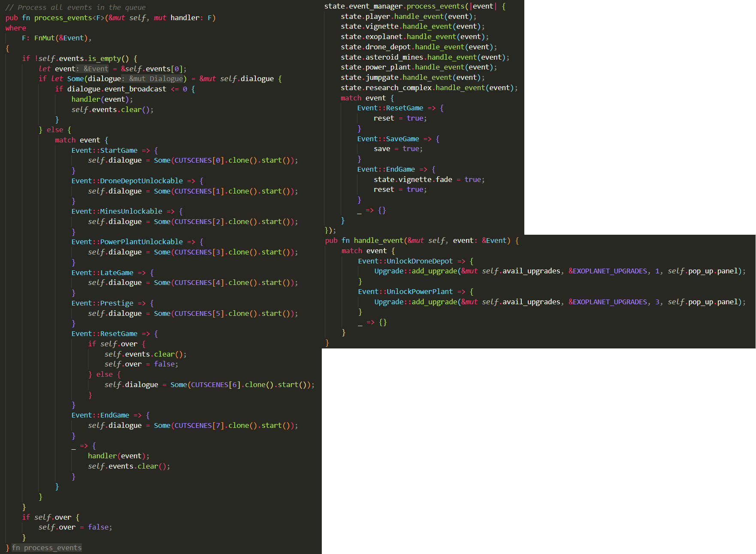This screenshot has width=756, height=554.
Task: Click "state.drone_depot.handle_event(event);" line
Action: coord(419,47)
